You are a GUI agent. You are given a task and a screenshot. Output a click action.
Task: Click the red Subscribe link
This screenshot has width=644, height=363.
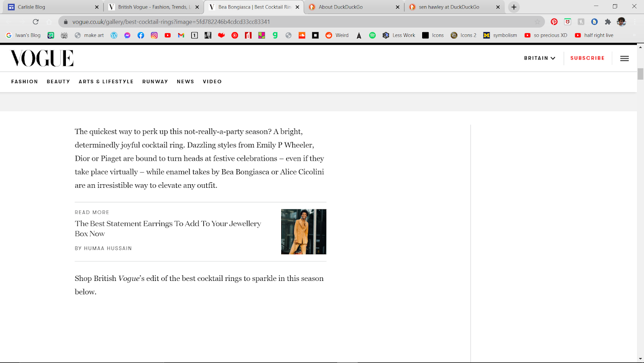[x=587, y=58]
